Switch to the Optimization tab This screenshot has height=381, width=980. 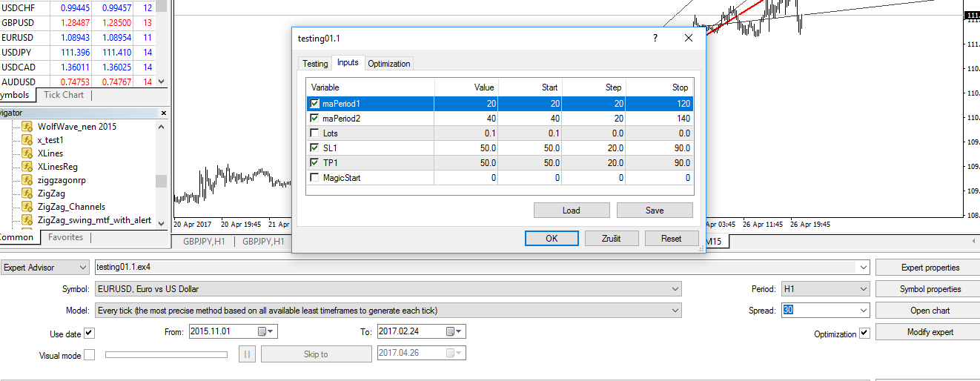tap(389, 64)
